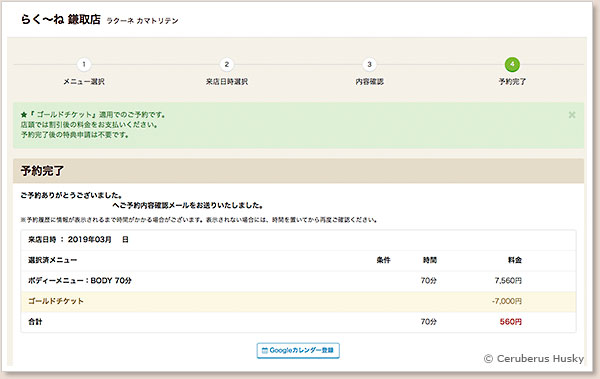Image resolution: width=600 pixels, height=379 pixels.
Task: Click the ボディーメニュー：BODY 70分 row
Action: pos(298,281)
